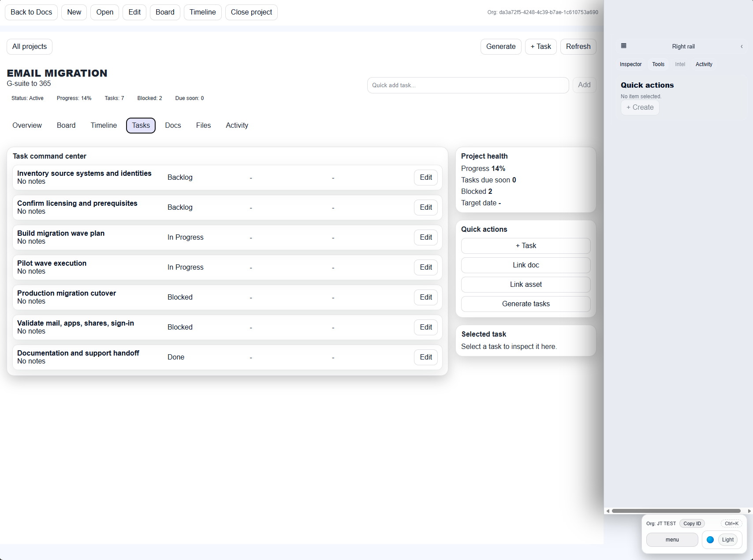Viewport: 753px width, 560px height.
Task: Edit the Pilot wave execution task
Action: 425,267
